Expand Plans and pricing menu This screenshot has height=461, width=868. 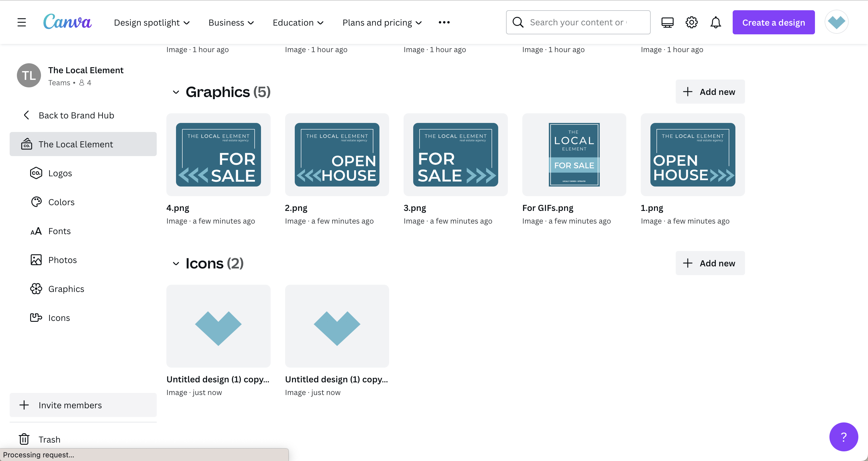pos(382,23)
